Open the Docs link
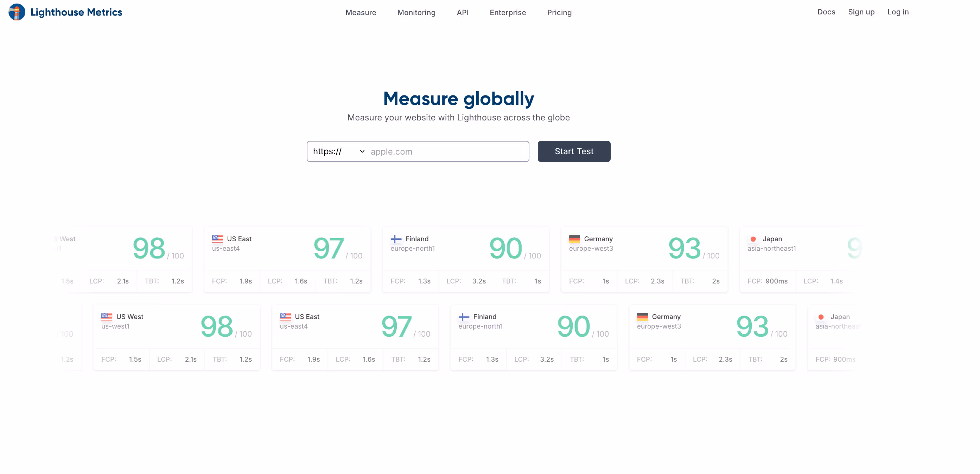Image resolution: width=980 pixels, height=474 pixels. [826, 12]
